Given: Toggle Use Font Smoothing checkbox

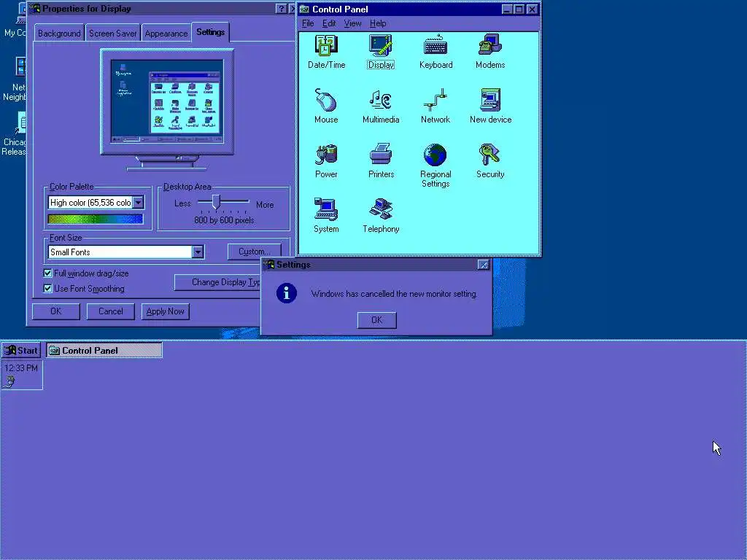Looking at the screenshot, I should tap(47, 288).
